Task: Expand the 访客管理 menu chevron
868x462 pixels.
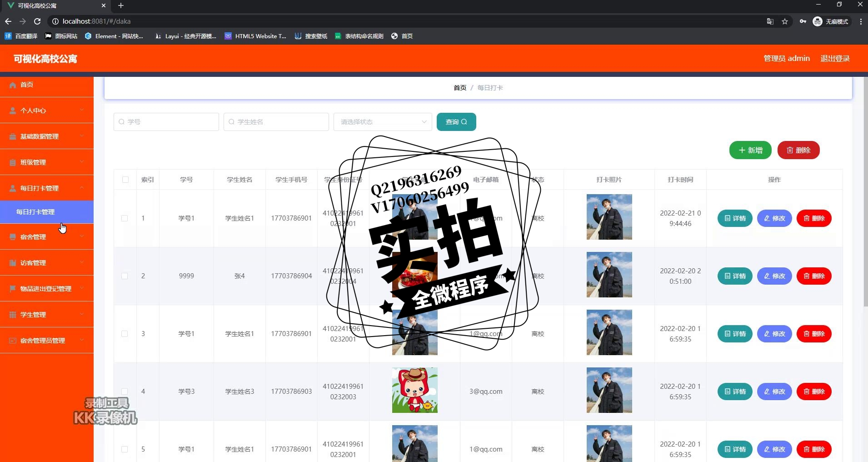Action: (x=82, y=262)
